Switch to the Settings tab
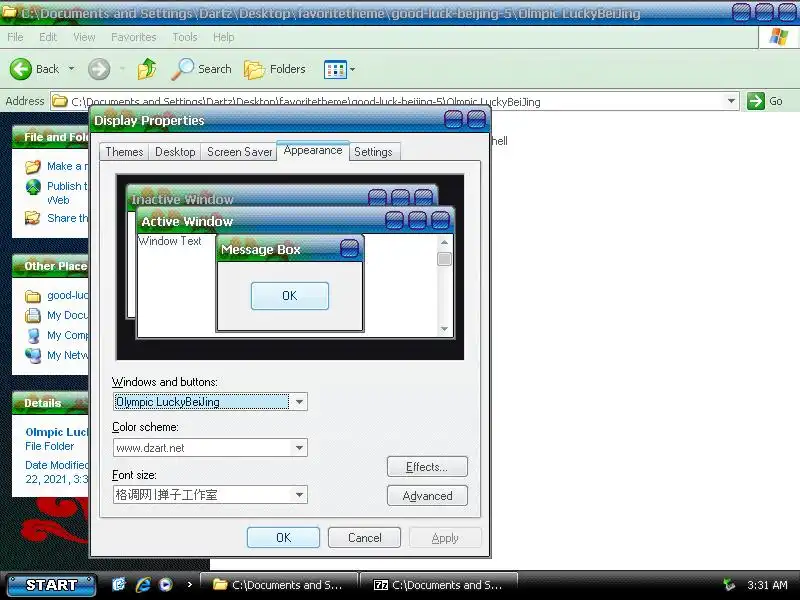The image size is (800, 600). 373,152
